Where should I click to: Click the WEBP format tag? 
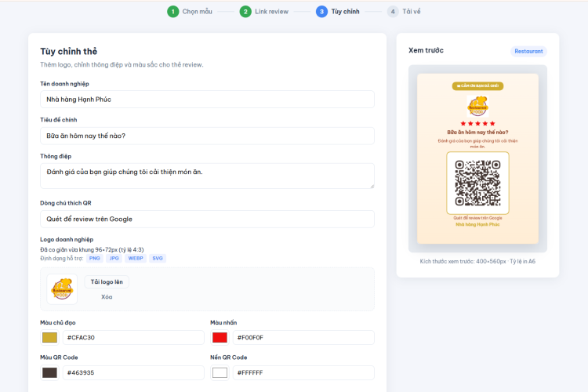pyautogui.click(x=136, y=259)
